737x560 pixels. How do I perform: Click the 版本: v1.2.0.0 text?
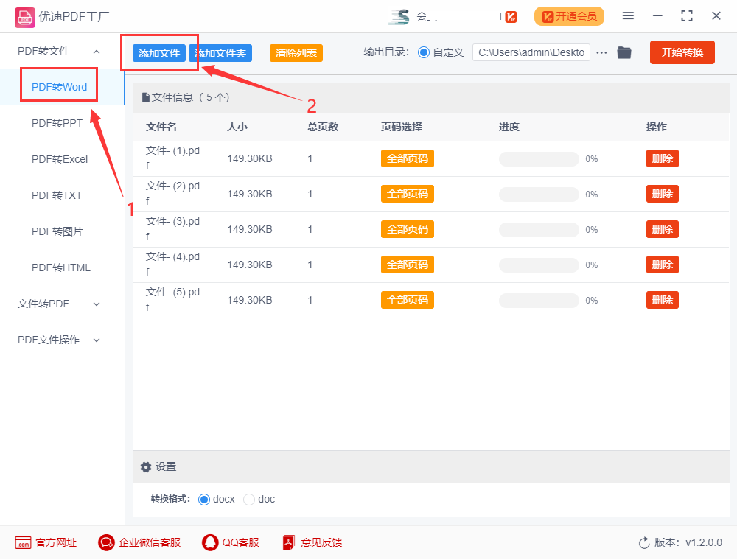tap(688, 542)
